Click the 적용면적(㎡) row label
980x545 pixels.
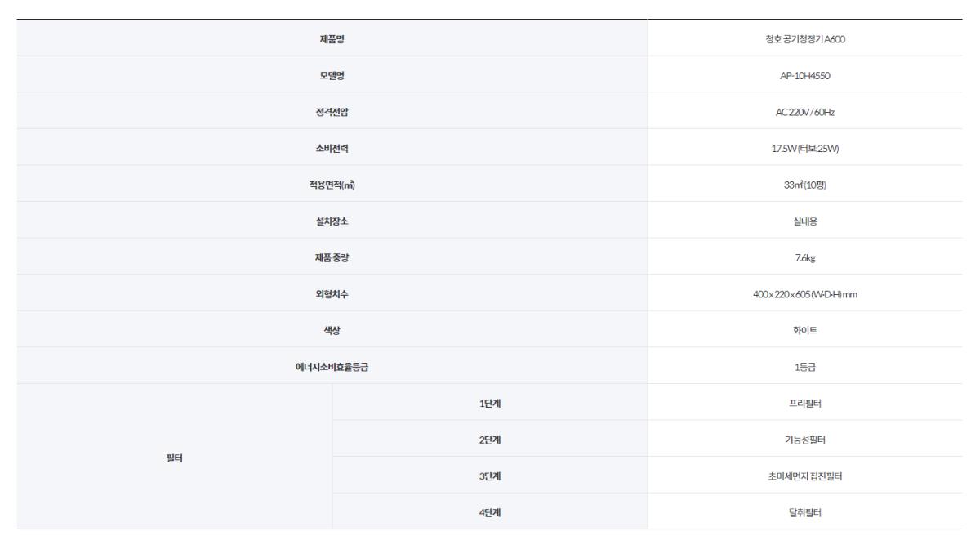332,184
